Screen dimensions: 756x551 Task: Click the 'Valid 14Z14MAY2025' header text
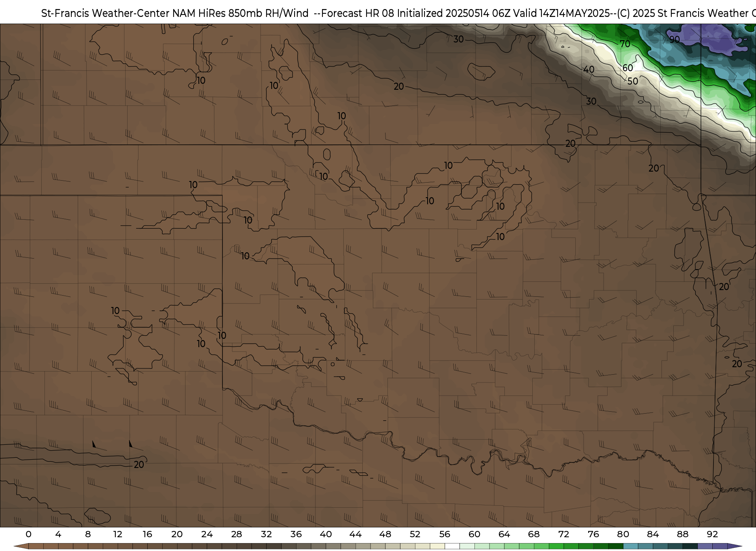tap(562, 13)
